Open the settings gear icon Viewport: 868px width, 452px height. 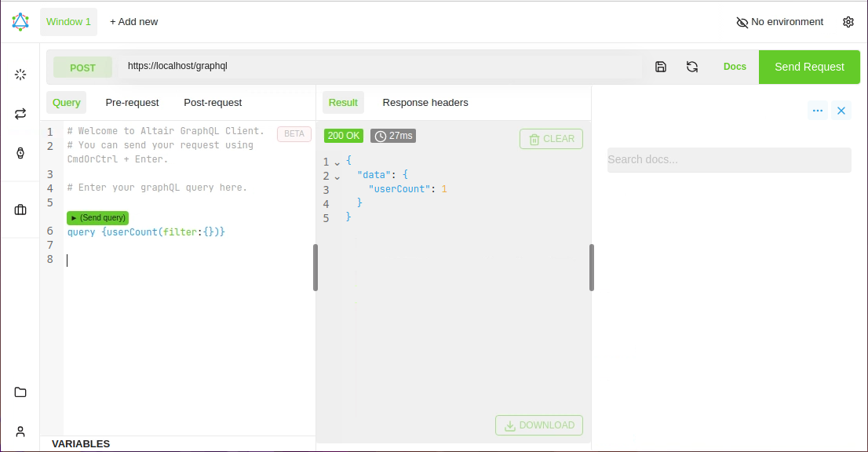(x=848, y=22)
